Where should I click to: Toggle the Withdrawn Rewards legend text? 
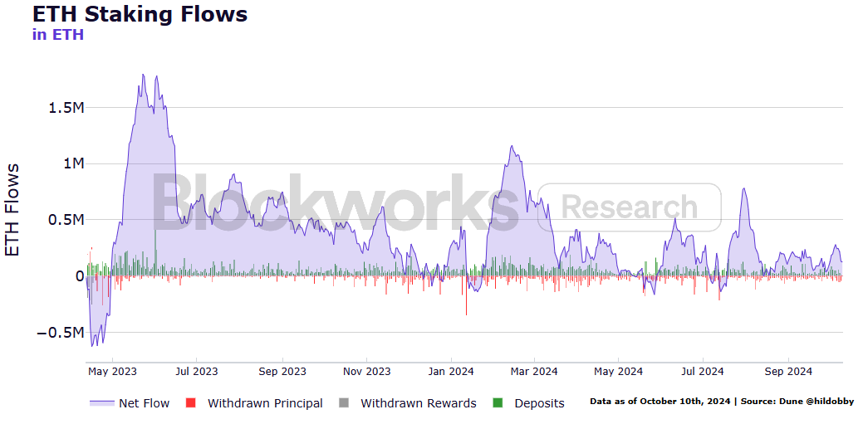pyautogui.click(x=418, y=403)
